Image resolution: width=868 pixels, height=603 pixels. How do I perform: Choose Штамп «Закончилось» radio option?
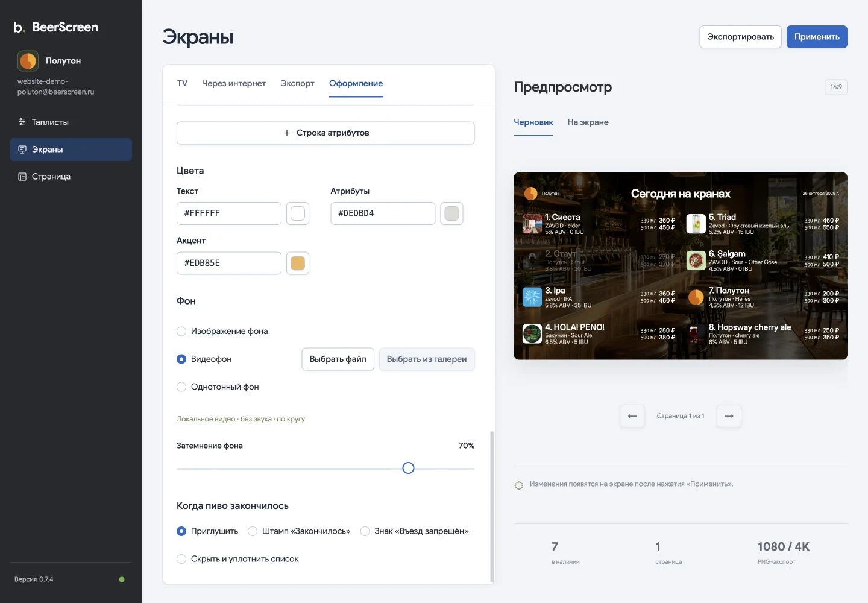click(x=253, y=531)
